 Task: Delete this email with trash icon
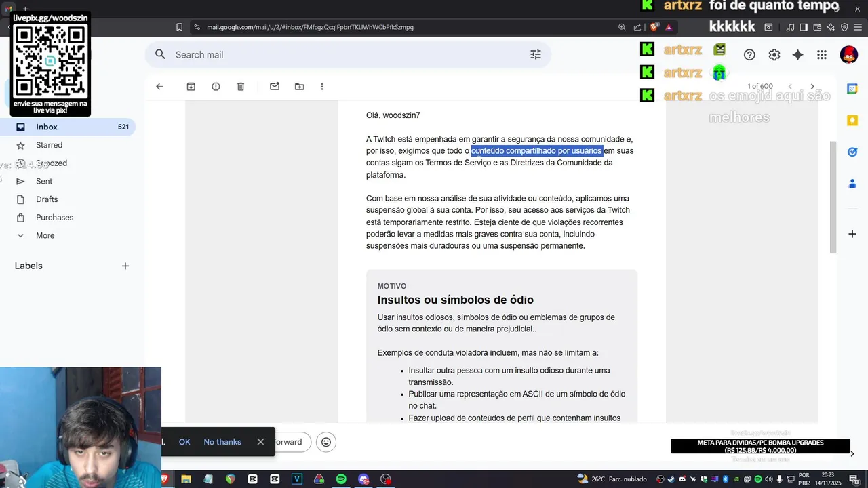(241, 87)
